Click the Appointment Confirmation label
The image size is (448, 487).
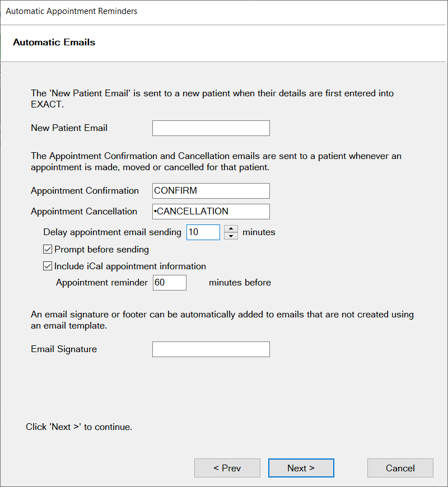point(85,191)
